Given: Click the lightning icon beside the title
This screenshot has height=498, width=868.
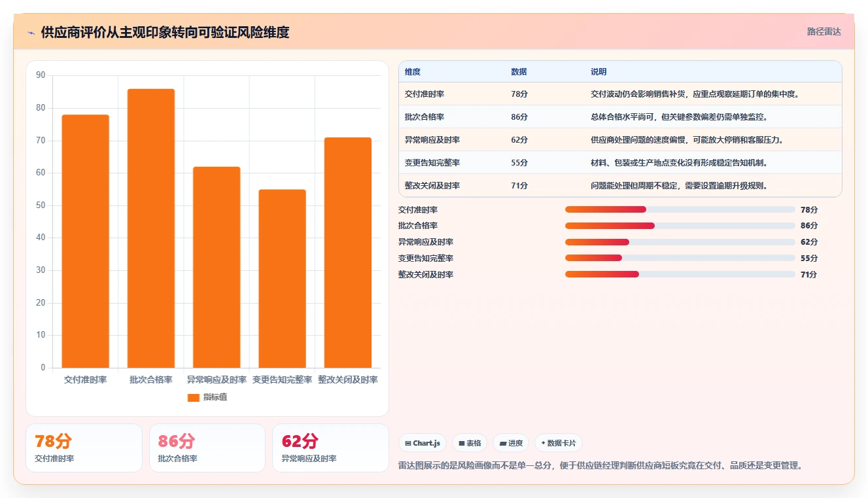Looking at the screenshot, I should tap(31, 32).
